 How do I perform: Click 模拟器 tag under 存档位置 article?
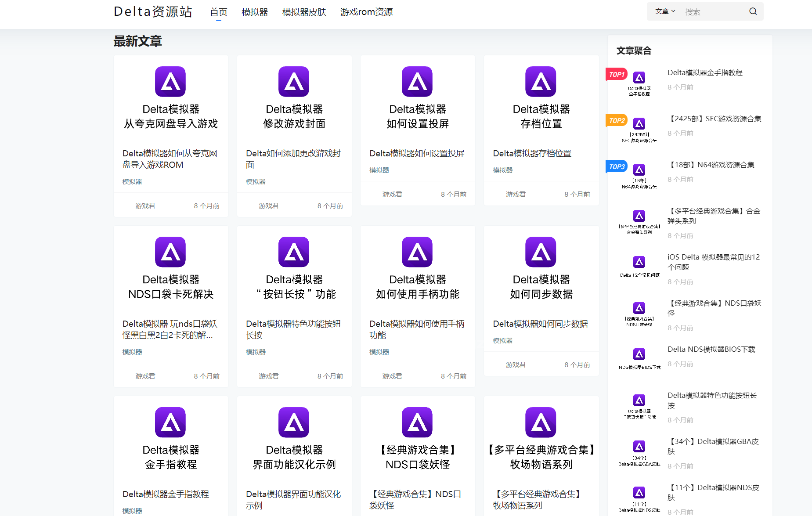click(x=503, y=170)
